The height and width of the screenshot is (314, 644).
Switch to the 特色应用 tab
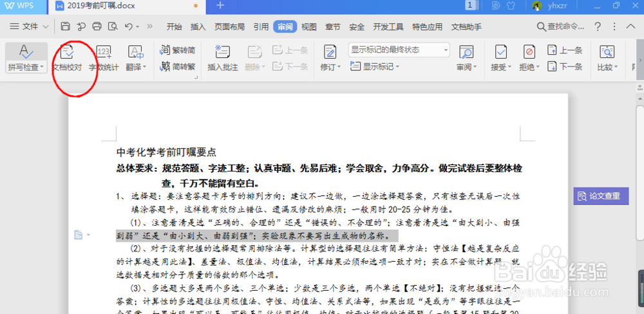428,27
